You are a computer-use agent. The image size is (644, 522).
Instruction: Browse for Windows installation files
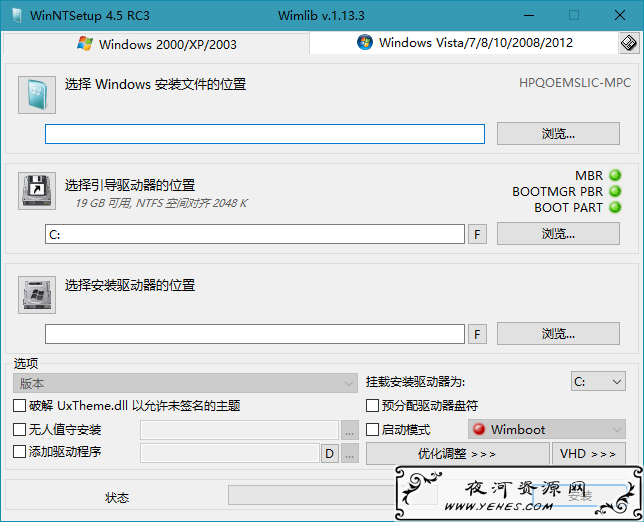[558, 133]
